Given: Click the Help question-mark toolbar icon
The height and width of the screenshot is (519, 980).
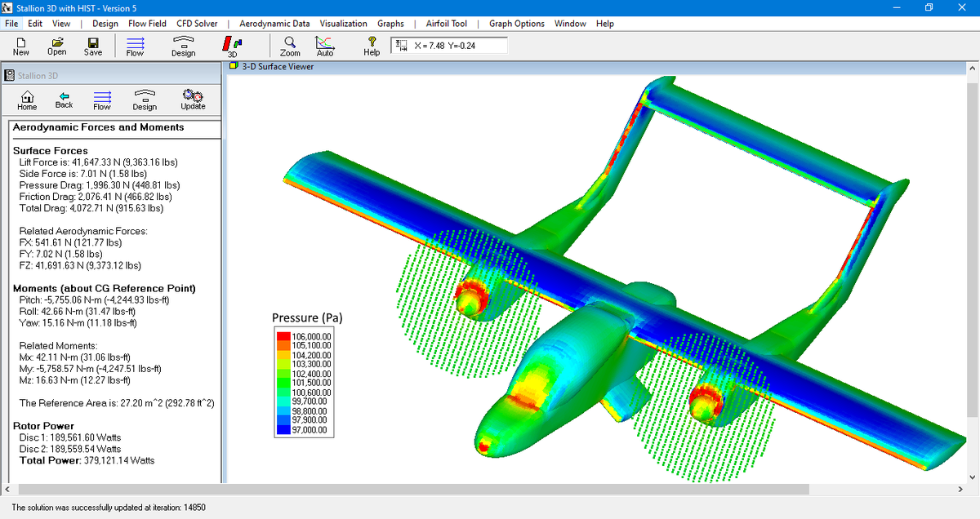Looking at the screenshot, I should tap(372, 47).
